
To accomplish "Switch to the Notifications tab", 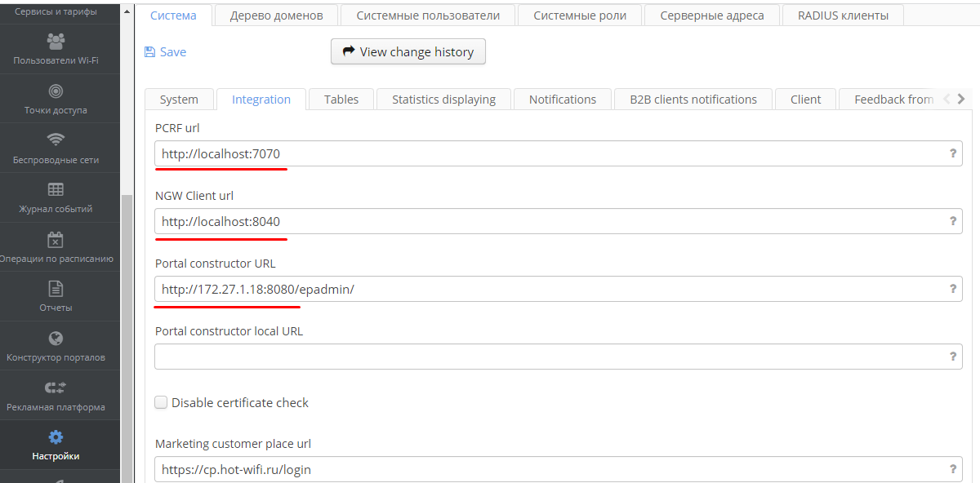I will click(562, 100).
